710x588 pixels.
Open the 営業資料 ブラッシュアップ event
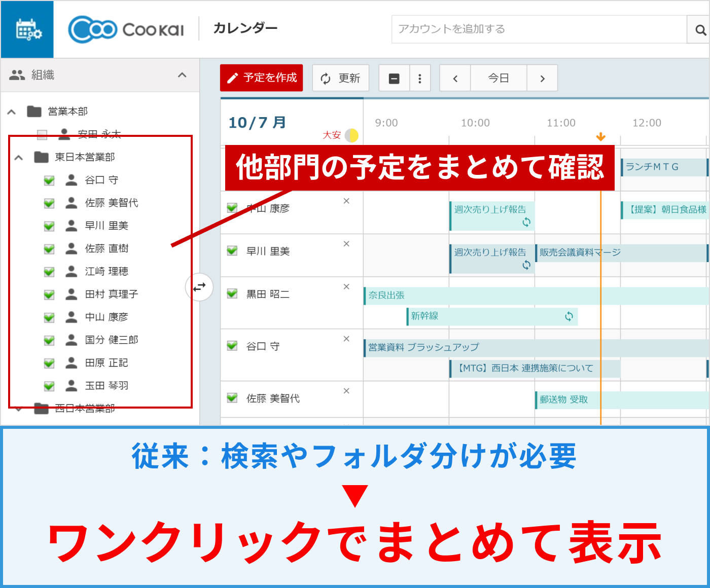click(537, 348)
